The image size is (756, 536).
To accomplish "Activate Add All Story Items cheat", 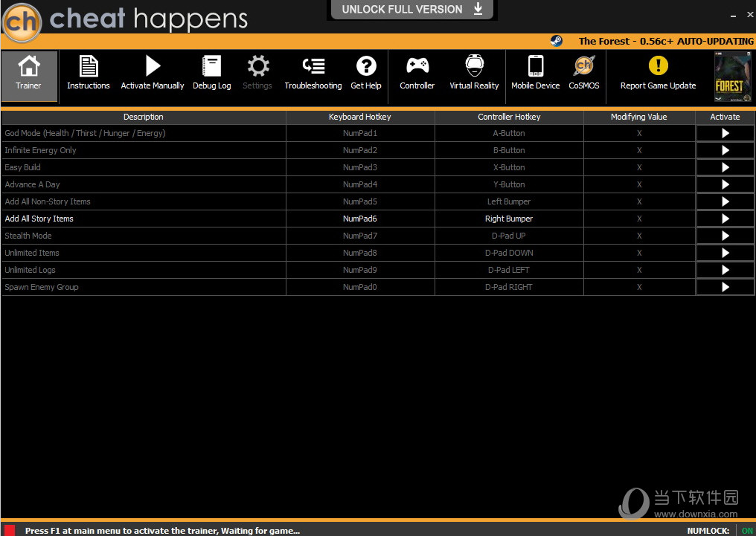I will [x=725, y=219].
